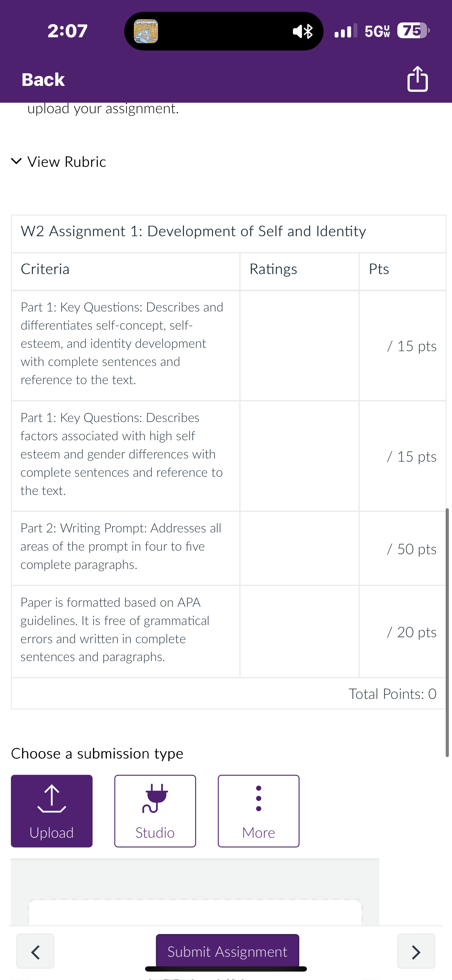The width and height of the screenshot is (452, 980).
Task: Select the Upload submission type
Action: click(x=52, y=811)
